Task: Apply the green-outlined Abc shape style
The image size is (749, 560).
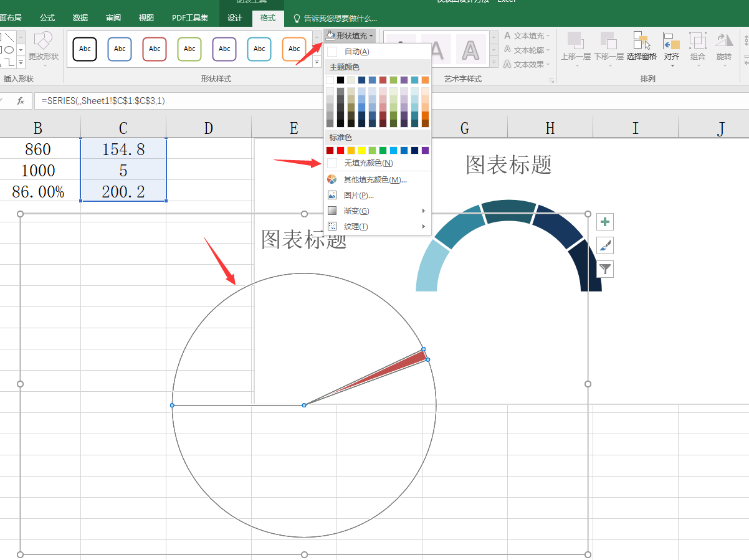Action: coord(189,49)
